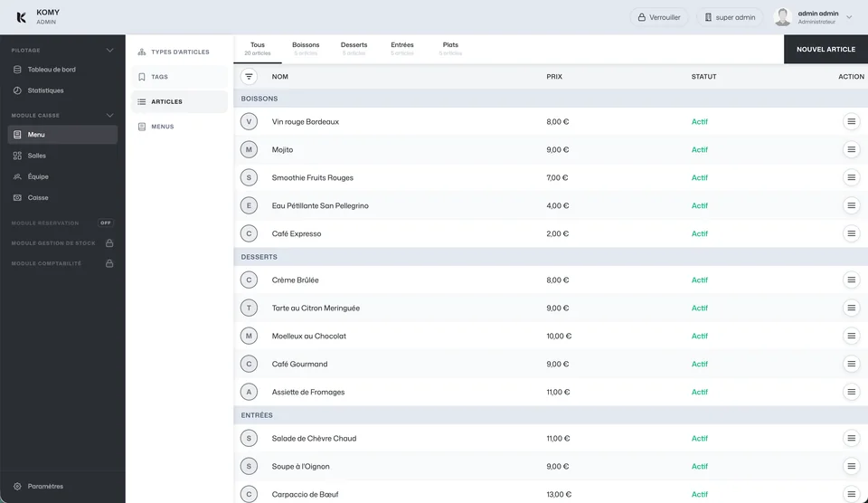Click the lock icon beside Module Gestion de Stock
This screenshot has height=503, width=868.
(109, 243)
